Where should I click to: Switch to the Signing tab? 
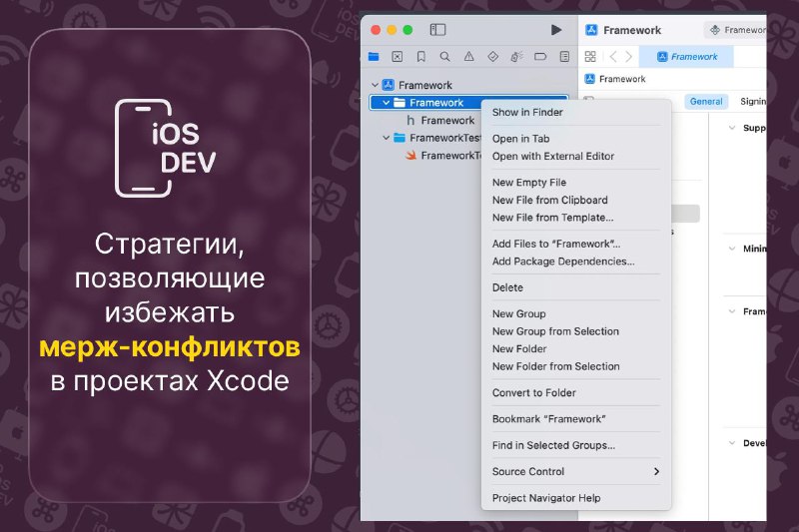pyautogui.click(x=753, y=101)
